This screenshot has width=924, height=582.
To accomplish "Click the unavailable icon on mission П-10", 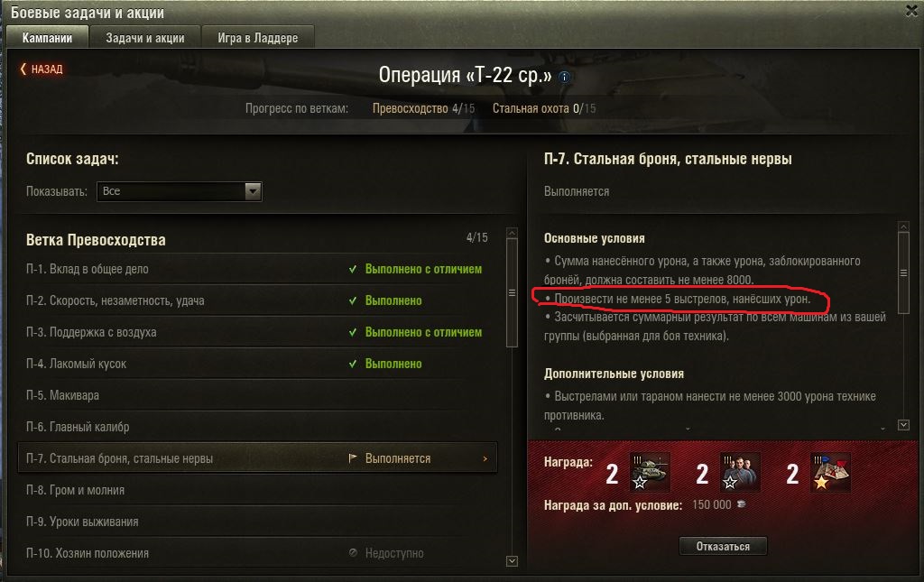I will pos(353,552).
